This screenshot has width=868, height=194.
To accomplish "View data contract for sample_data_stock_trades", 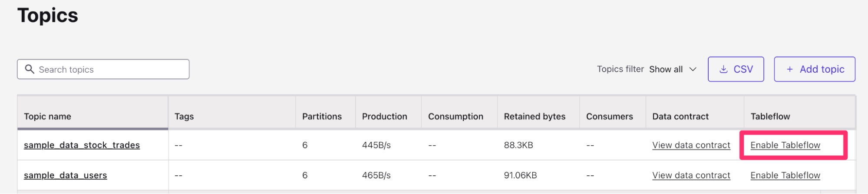I will tap(691, 145).
